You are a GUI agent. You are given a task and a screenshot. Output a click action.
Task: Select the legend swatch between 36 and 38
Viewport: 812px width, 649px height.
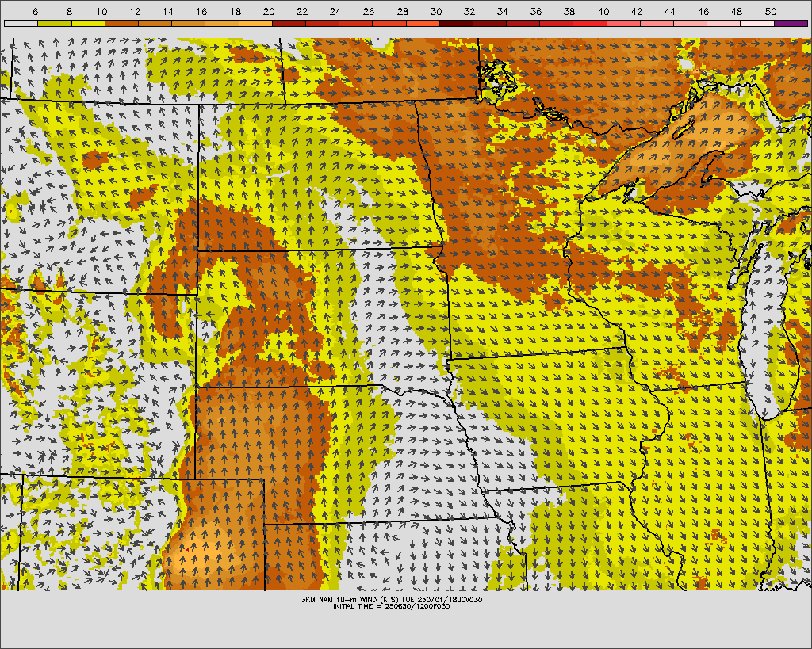(x=557, y=23)
